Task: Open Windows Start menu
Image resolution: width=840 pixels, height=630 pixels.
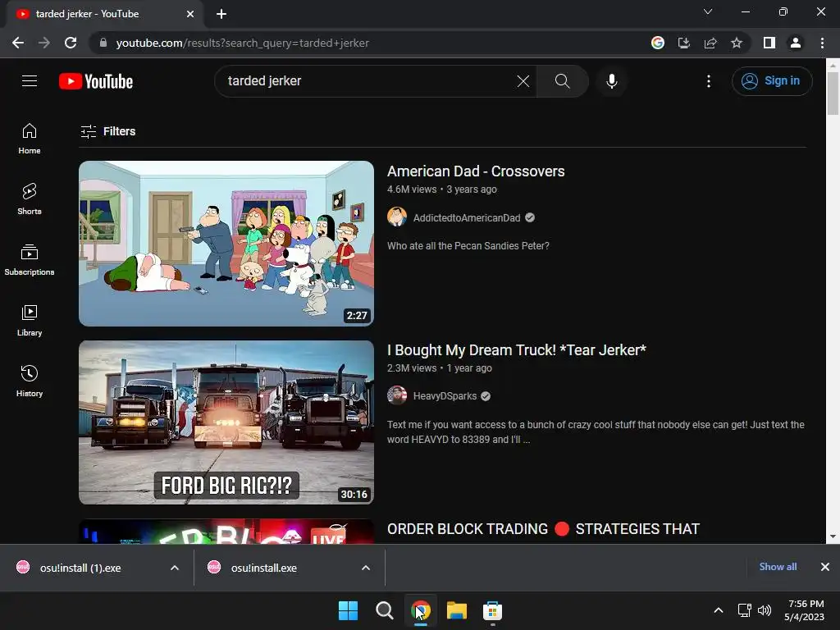Action: click(x=348, y=610)
